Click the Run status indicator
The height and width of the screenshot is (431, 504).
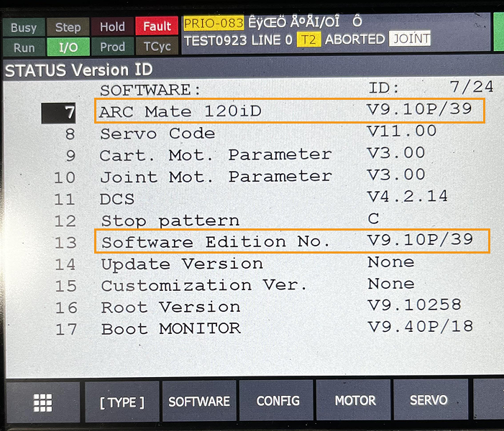(24, 48)
